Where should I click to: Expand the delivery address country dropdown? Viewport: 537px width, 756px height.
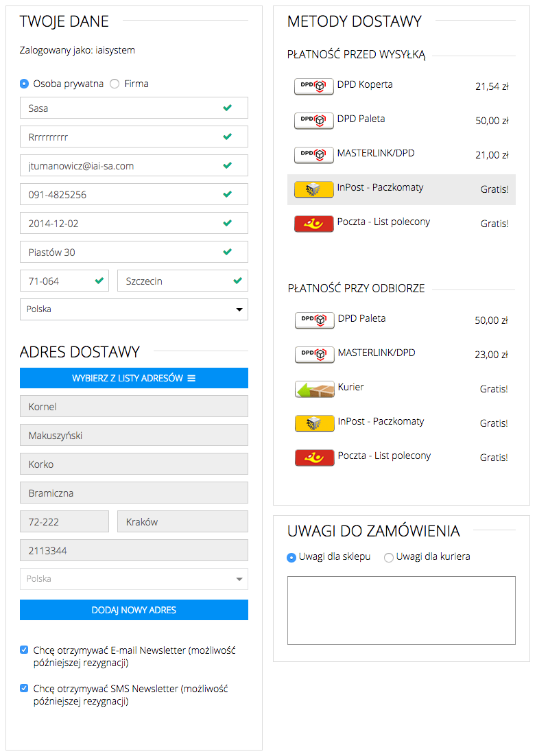coord(134,579)
